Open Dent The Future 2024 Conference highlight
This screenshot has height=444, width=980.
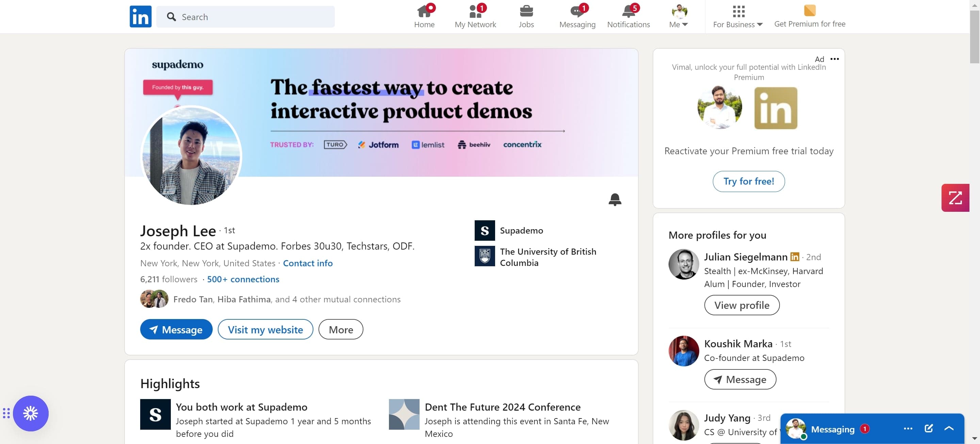[x=502, y=407]
